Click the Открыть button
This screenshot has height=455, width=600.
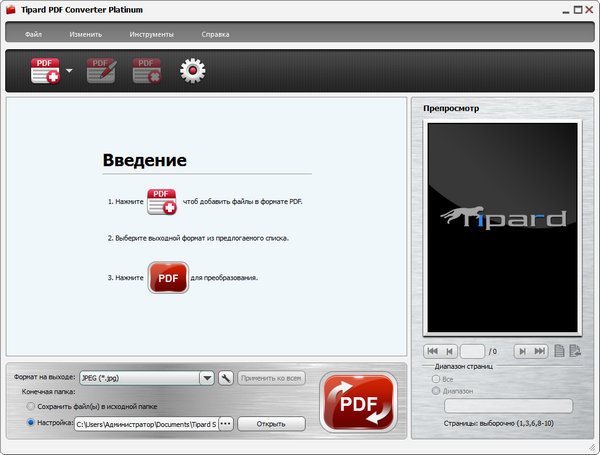point(271,424)
